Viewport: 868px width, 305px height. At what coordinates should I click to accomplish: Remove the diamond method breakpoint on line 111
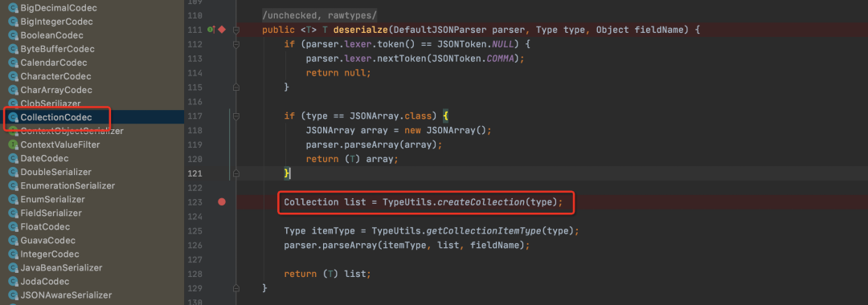click(222, 29)
